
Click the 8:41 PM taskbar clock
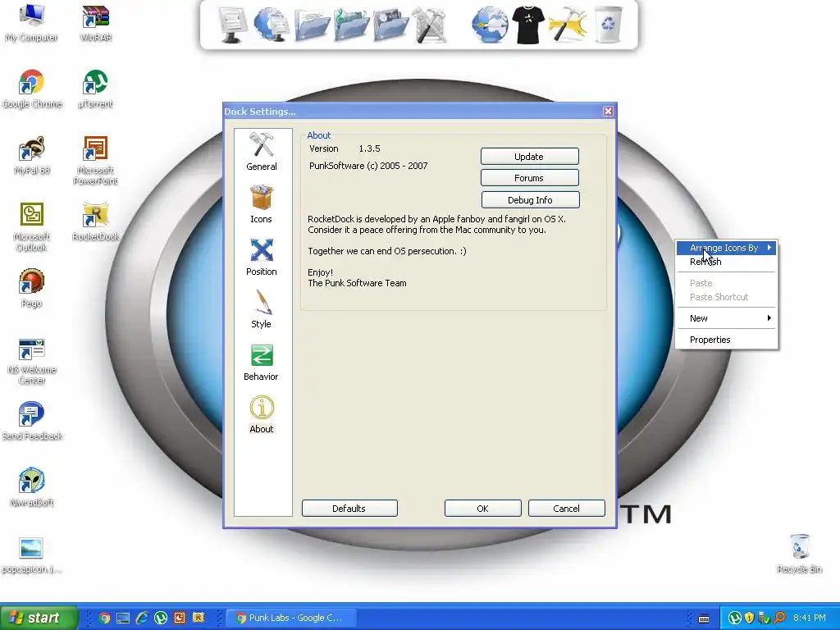click(x=810, y=619)
